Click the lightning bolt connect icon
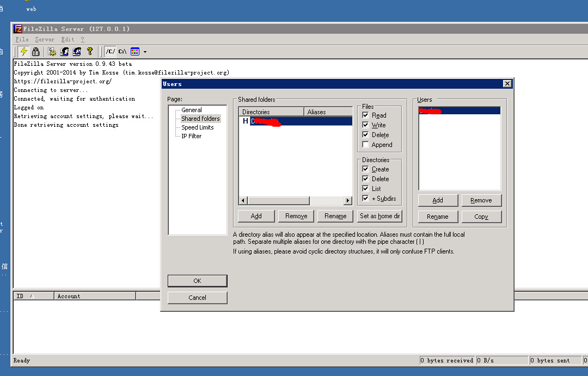588x376 pixels. pos(23,51)
